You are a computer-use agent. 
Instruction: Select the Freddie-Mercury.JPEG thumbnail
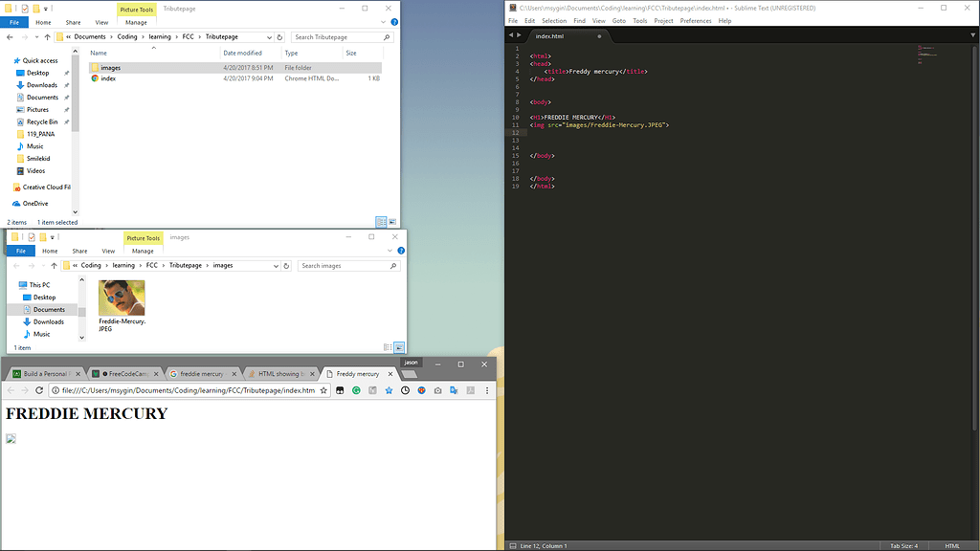122,298
